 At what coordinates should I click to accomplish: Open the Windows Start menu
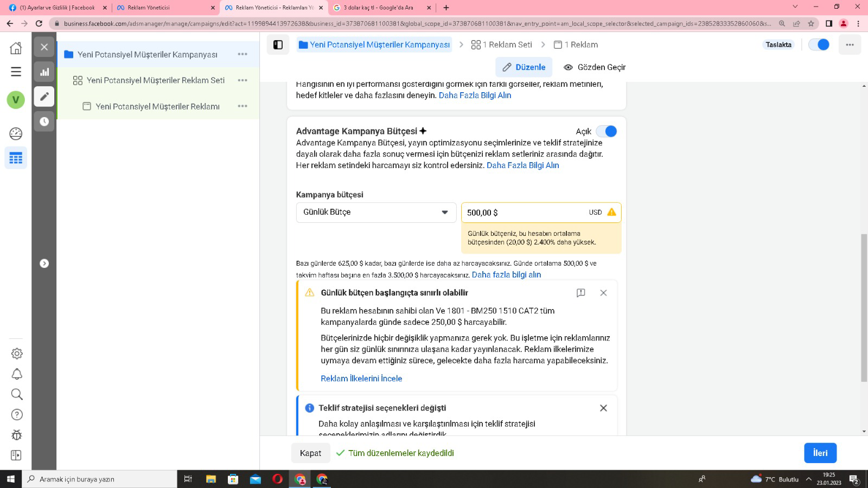tap(10, 479)
